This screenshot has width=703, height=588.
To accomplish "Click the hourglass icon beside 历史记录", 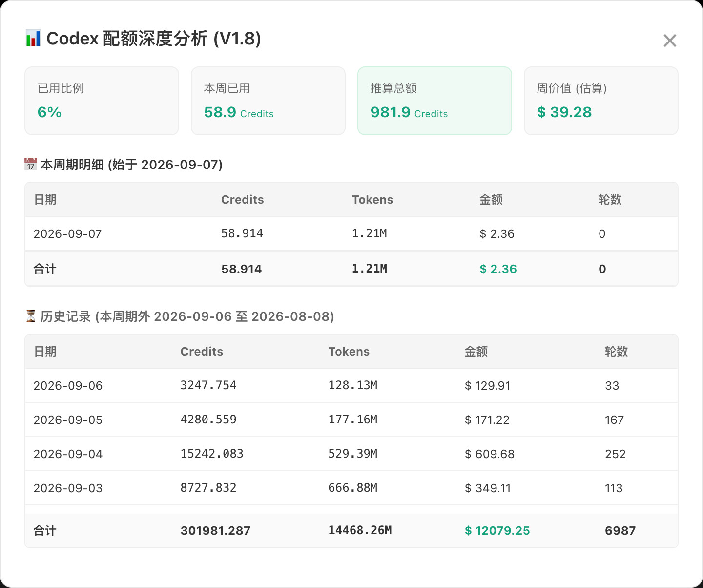I will point(31,316).
